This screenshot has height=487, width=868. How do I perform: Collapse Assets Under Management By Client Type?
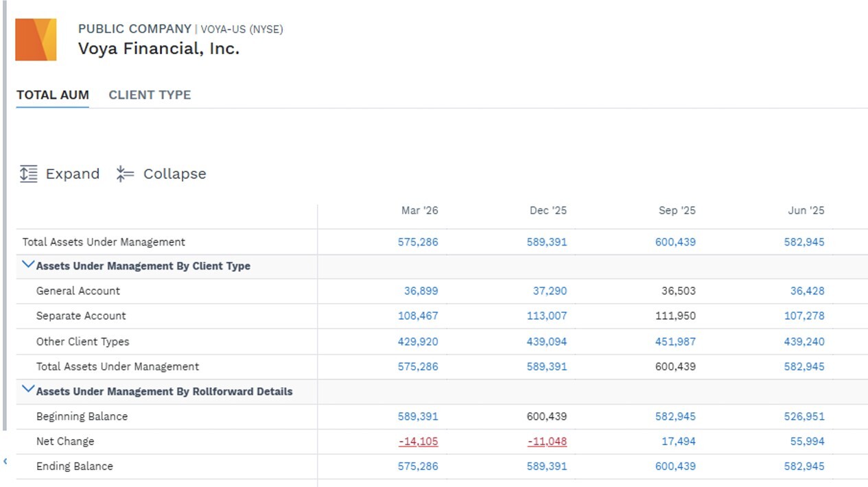(x=28, y=265)
